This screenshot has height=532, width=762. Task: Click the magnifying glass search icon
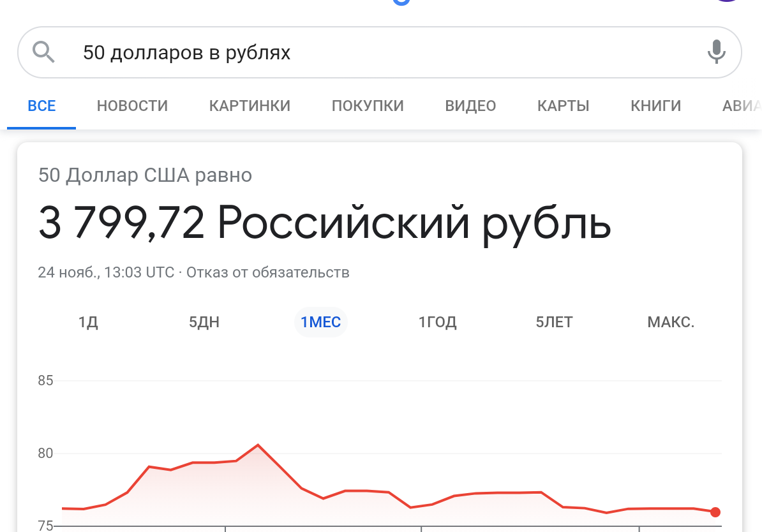point(43,52)
